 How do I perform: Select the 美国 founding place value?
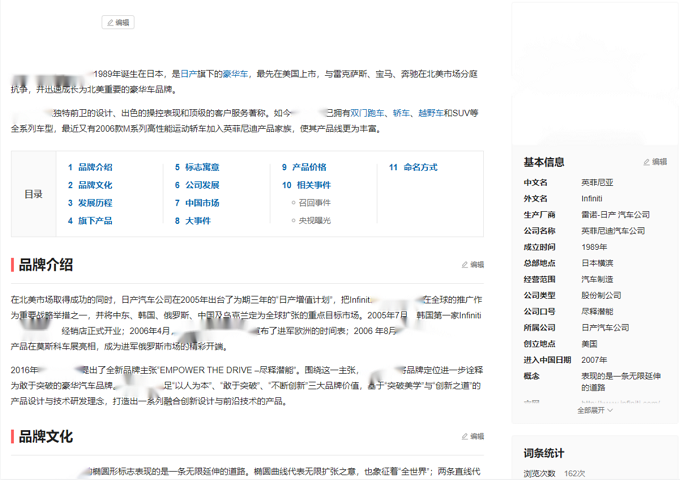pyautogui.click(x=589, y=344)
